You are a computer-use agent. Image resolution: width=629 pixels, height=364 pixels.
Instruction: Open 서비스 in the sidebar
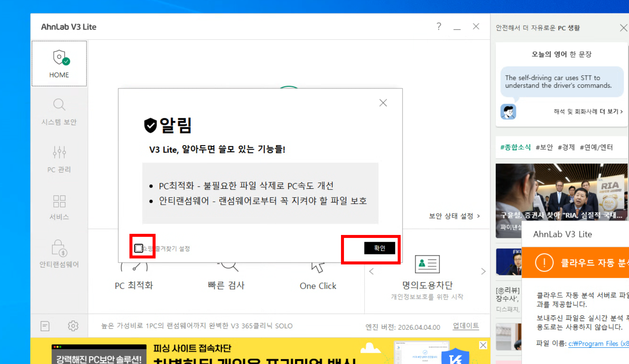pos(59,207)
